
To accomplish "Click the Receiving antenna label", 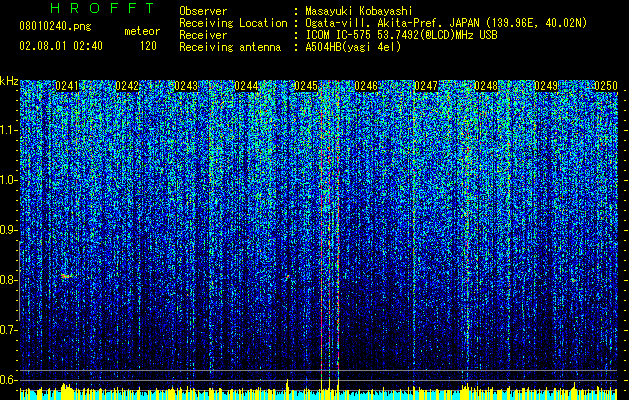I will [230, 47].
